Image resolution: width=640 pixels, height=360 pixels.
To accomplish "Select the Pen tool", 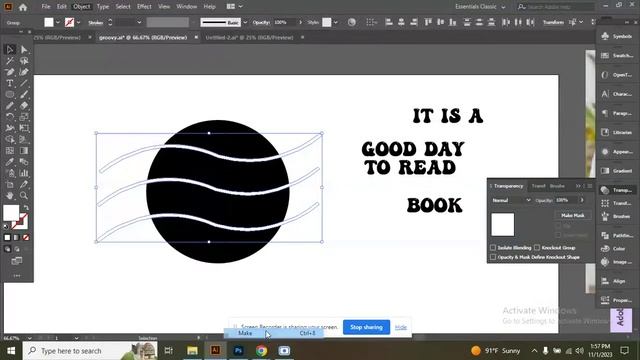I will [x=10, y=72].
